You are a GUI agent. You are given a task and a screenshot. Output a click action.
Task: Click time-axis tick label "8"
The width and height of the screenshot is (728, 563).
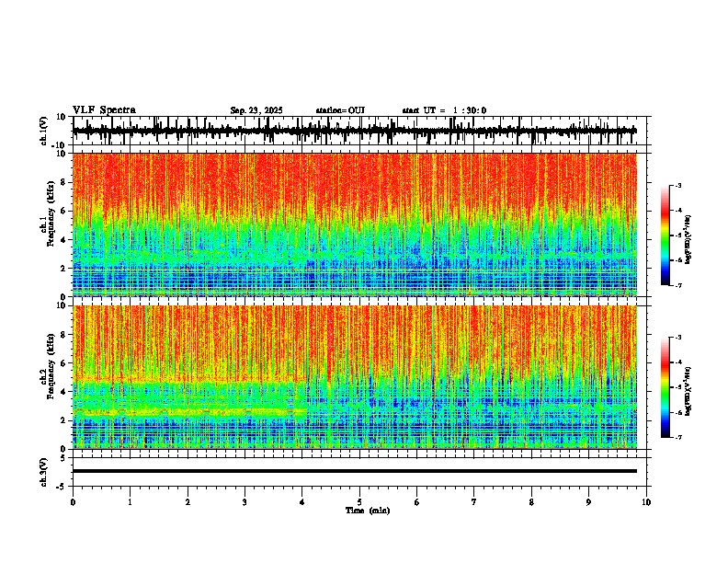[x=531, y=502]
